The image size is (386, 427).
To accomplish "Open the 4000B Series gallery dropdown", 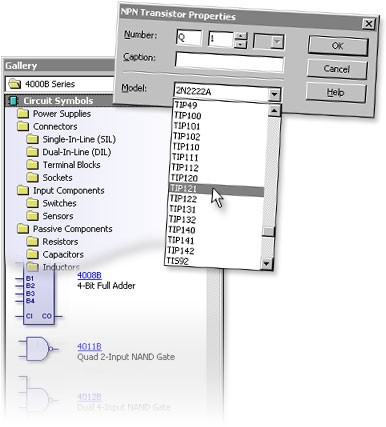I will [60, 84].
